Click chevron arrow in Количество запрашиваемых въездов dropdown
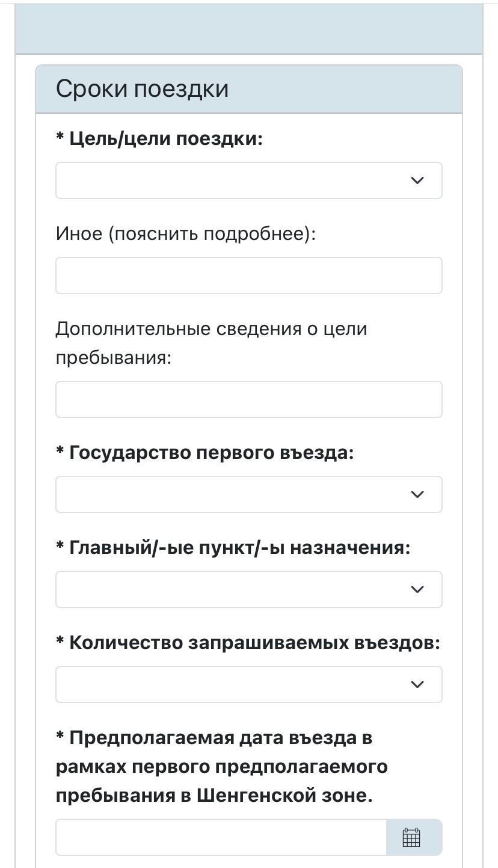The width and height of the screenshot is (498, 868). coord(417,685)
